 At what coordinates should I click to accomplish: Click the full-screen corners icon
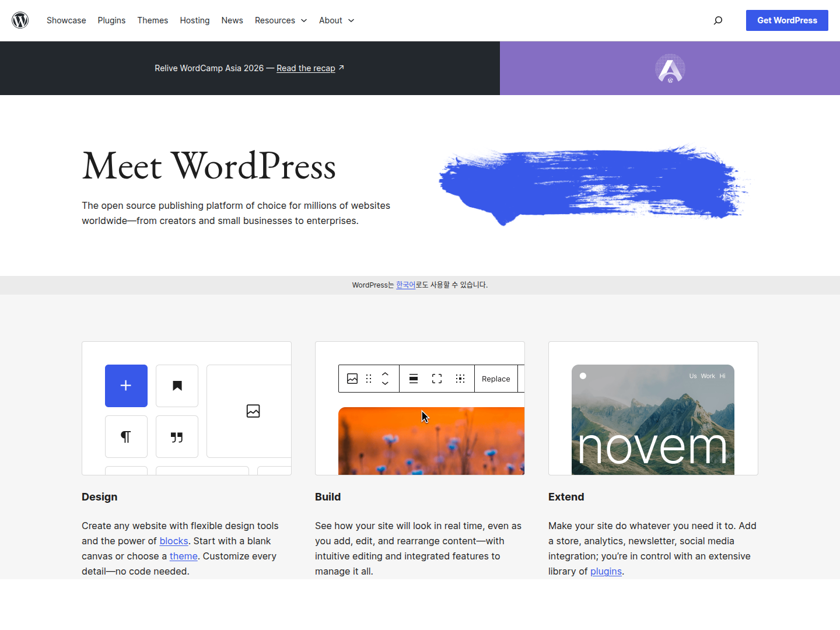click(437, 379)
